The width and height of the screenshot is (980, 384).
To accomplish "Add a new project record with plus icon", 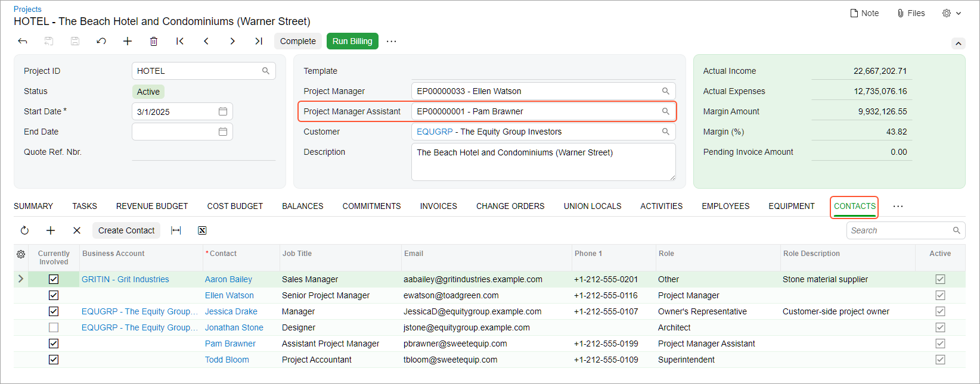I will [x=128, y=41].
